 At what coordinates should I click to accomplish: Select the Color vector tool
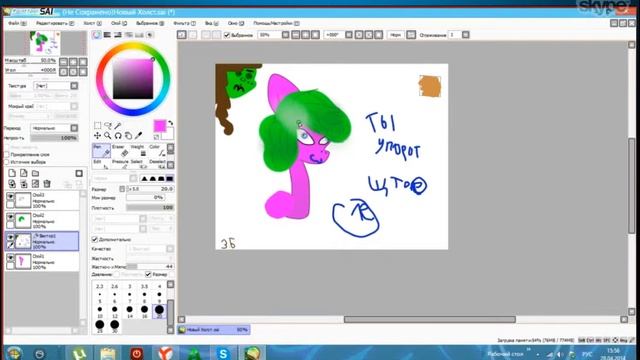click(x=157, y=150)
